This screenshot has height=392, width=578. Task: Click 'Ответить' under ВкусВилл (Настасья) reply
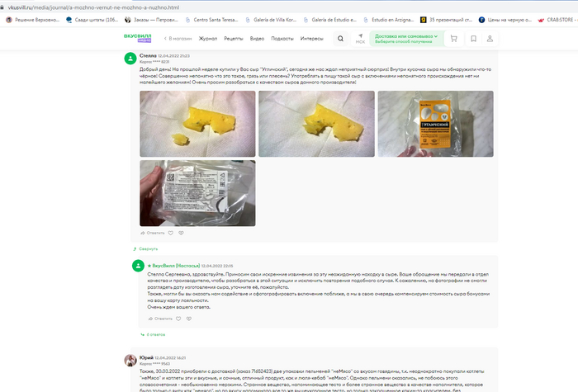[x=160, y=319]
